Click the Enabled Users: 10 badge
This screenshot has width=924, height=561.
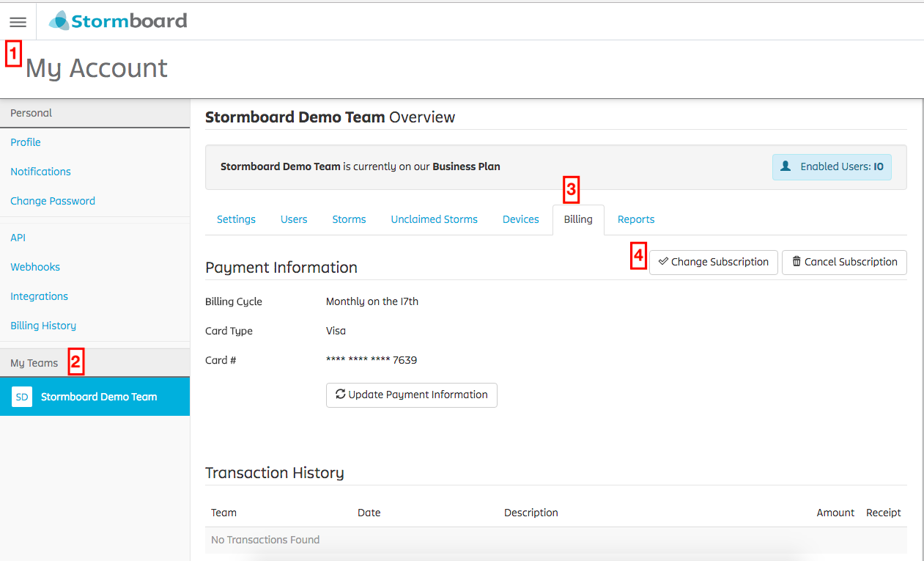832,166
